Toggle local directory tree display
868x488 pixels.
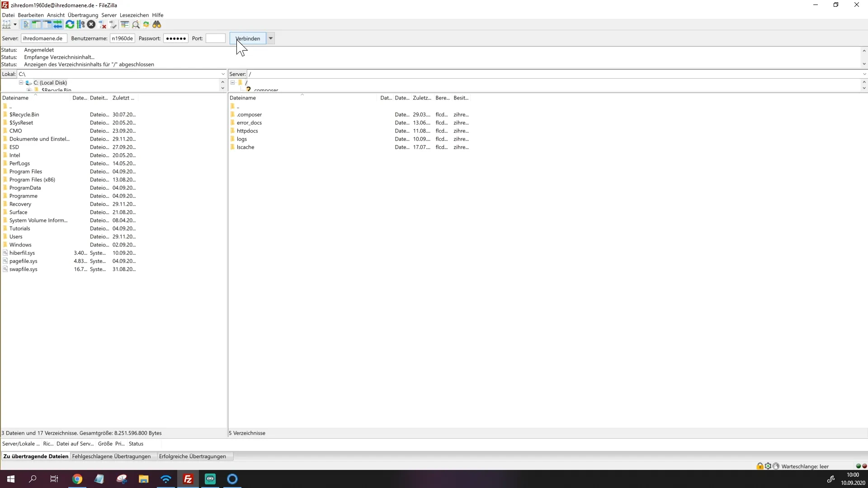coord(36,24)
